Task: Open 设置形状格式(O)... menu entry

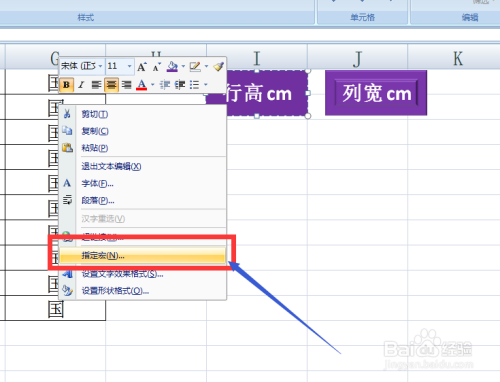Action: [143, 291]
